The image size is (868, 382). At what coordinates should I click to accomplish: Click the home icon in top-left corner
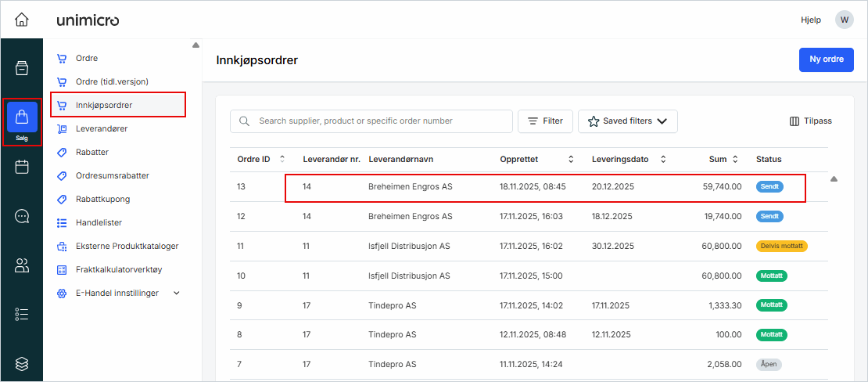pos(21,20)
